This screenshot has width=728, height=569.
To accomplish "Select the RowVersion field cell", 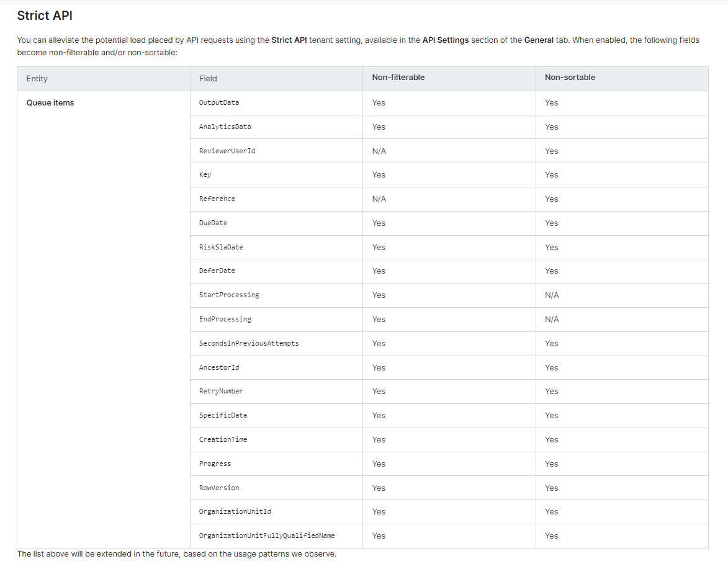I will [x=218, y=488].
